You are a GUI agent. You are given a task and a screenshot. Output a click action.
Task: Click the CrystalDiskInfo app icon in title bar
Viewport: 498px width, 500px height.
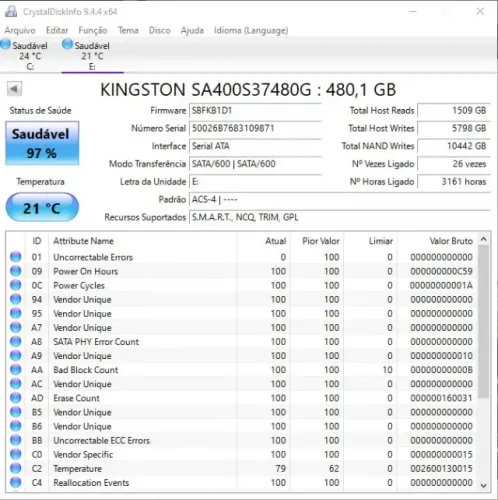coord(11,11)
